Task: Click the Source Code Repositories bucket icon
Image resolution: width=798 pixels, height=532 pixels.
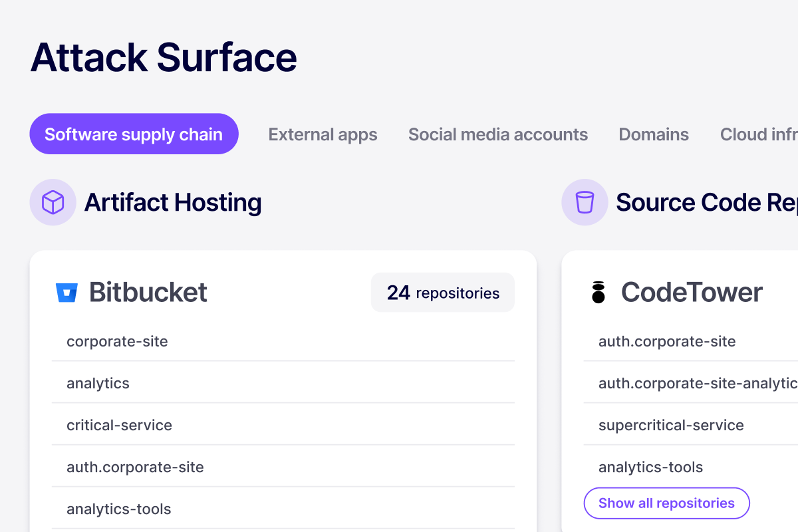Action: (x=585, y=202)
